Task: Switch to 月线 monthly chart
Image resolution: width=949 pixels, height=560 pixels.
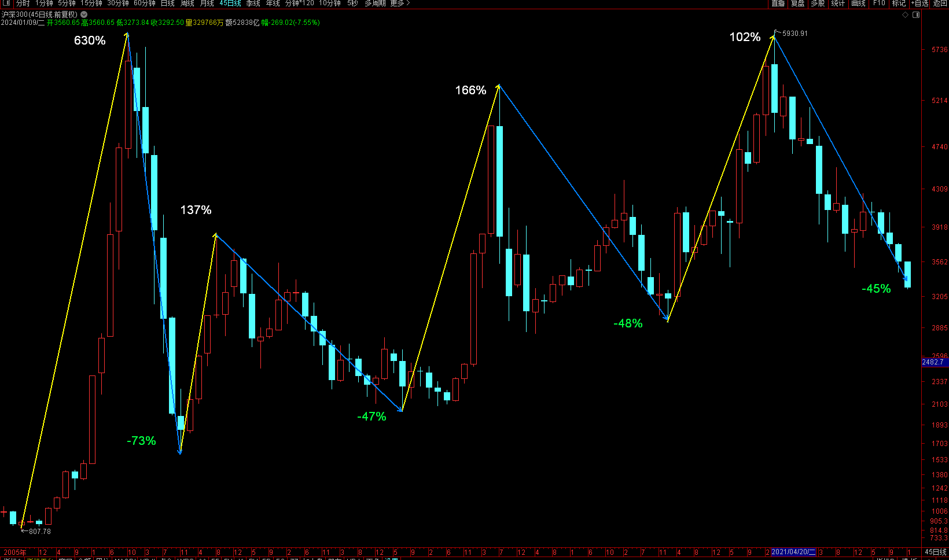Action: coord(207,3)
